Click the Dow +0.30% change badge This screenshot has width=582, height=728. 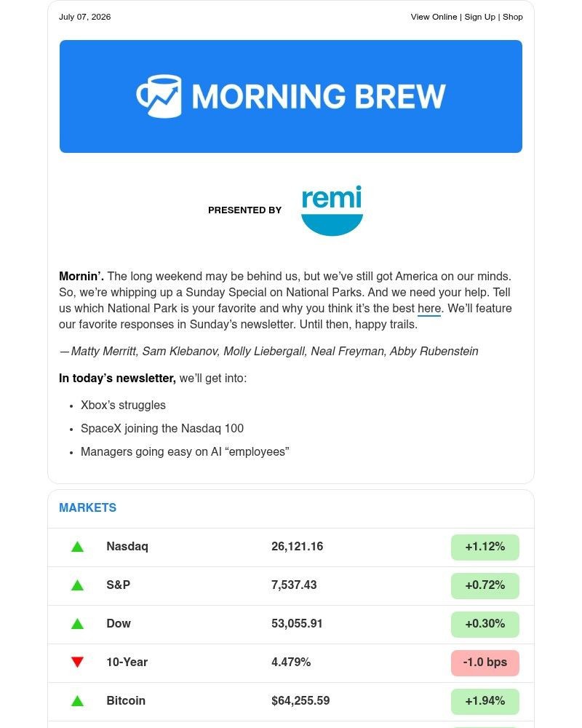tap(485, 624)
